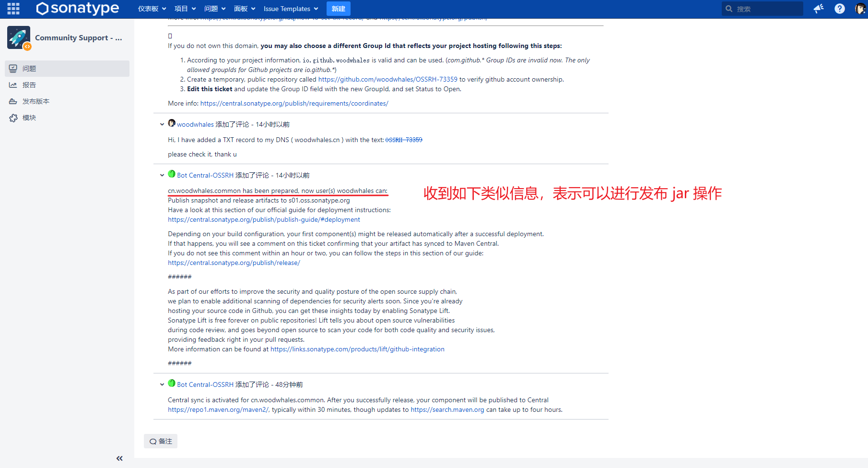Click the 'Edit this ticket' bold text
Viewport: 868px width, 468px height.
(210, 89)
